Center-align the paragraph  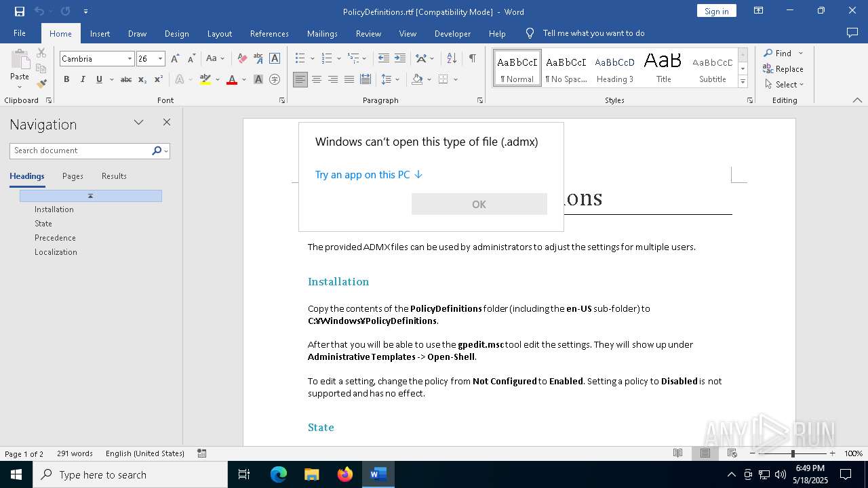coord(317,79)
